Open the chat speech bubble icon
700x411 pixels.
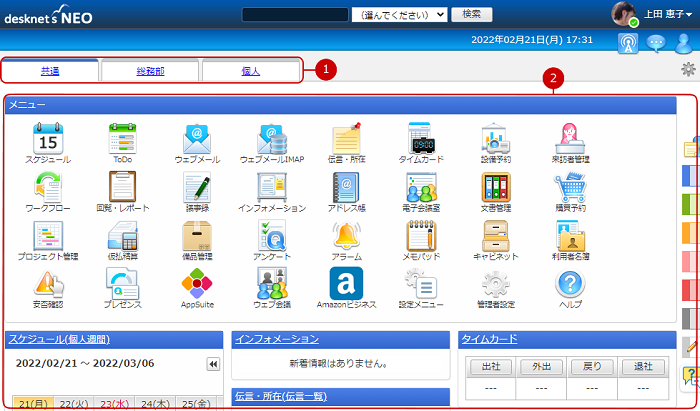pos(656,43)
